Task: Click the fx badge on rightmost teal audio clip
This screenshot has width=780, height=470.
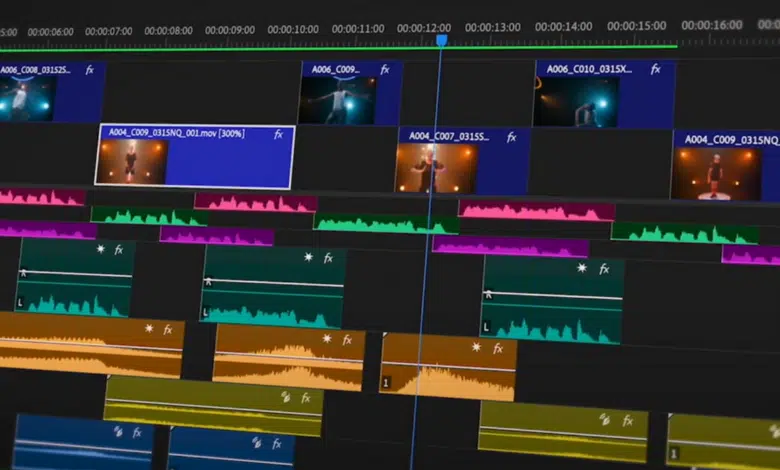Action: [604, 270]
